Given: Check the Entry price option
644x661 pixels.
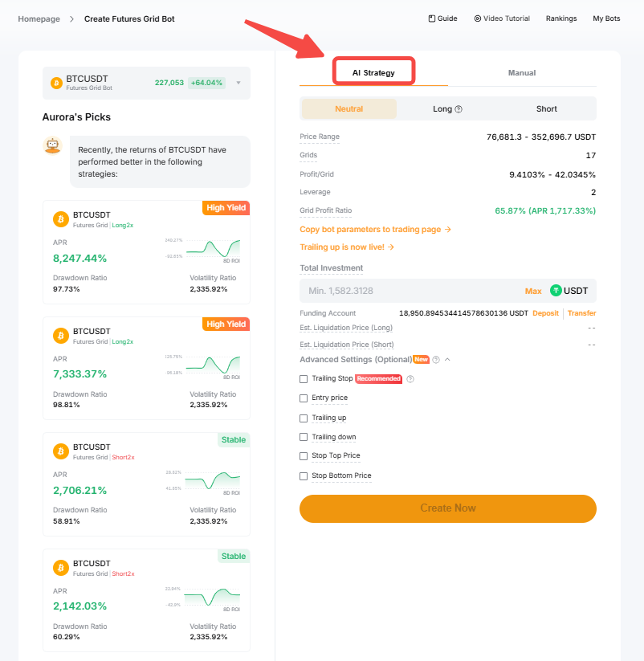Looking at the screenshot, I should [x=304, y=398].
